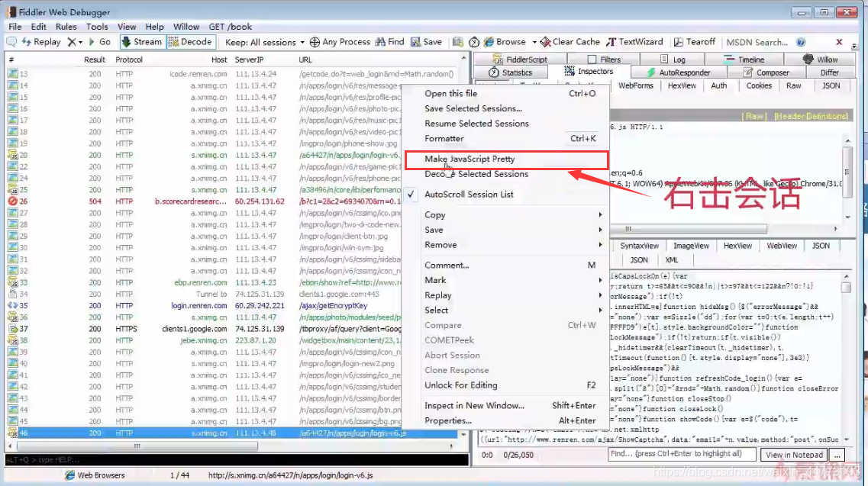
Task: Toggle Stream mode button
Action: 142,42
